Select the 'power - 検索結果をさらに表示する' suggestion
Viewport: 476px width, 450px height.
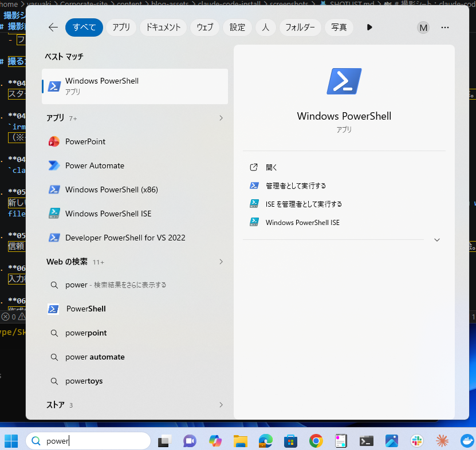pyautogui.click(x=135, y=285)
